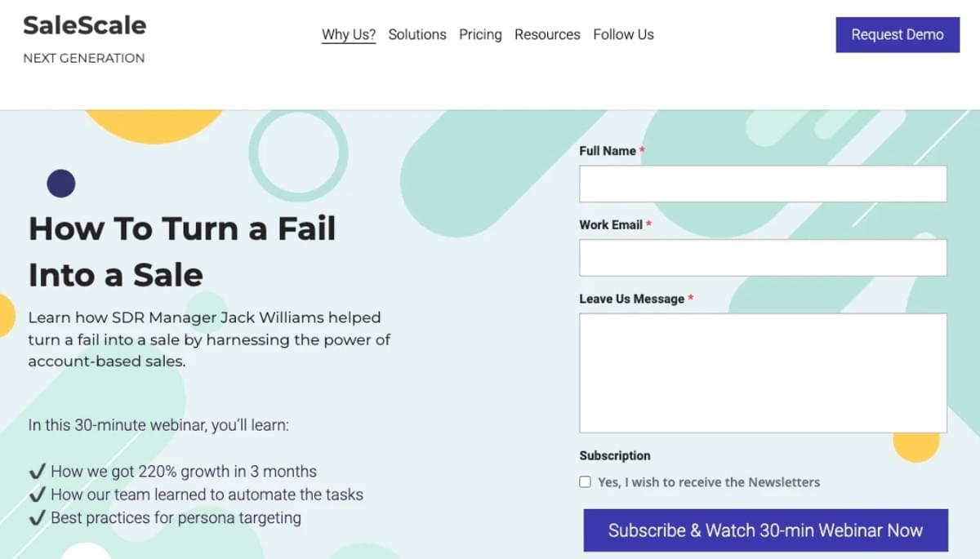980x559 pixels.
Task: Click the checkmark beside automate the tasks
Action: [x=37, y=495]
